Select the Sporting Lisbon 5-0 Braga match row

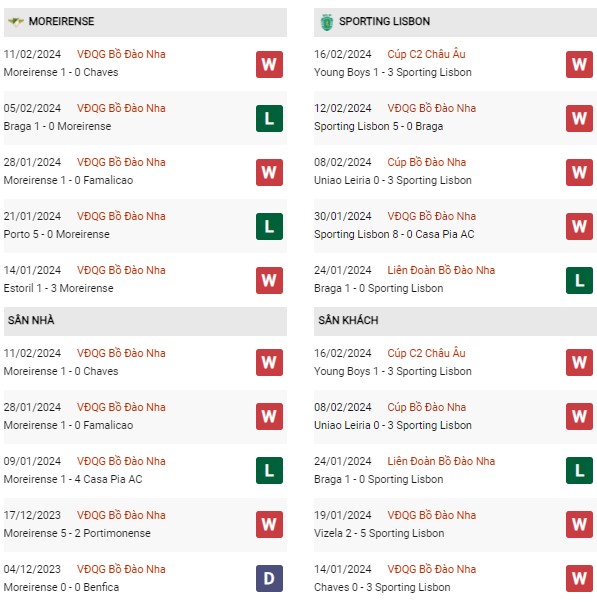(x=455, y=118)
